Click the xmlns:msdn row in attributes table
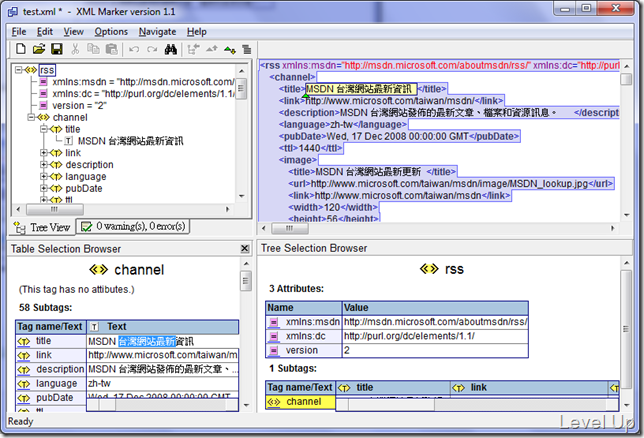Image resolution: width=644 pixels, height=438 pixels. tap(397, 322)
